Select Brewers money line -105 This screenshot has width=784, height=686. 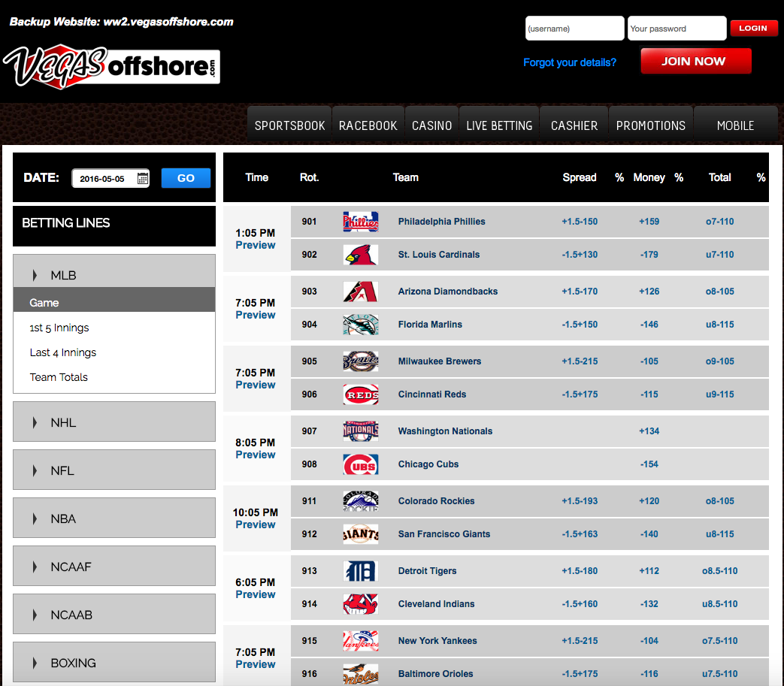pyautogui.click(x=649, y=361)
